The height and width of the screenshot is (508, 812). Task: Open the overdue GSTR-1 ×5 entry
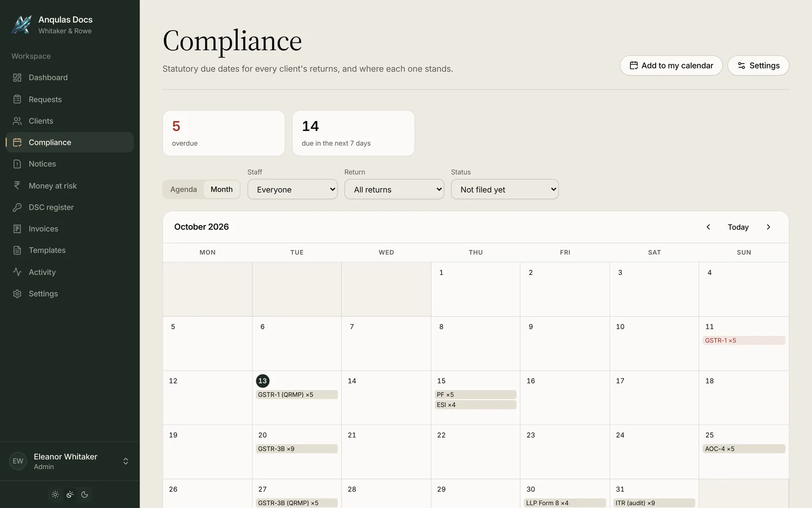point(744,340)
